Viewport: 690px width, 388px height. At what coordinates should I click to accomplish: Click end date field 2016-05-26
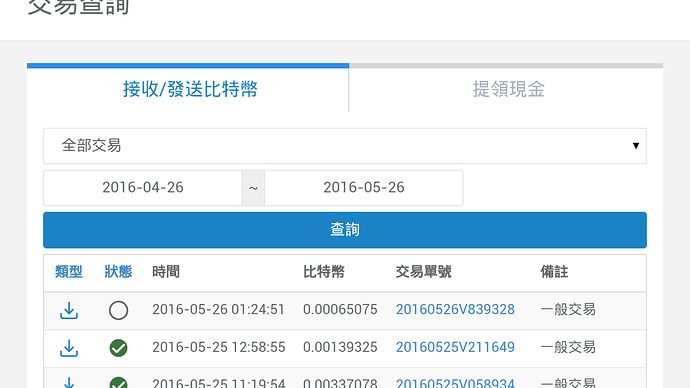coord(364,188)
